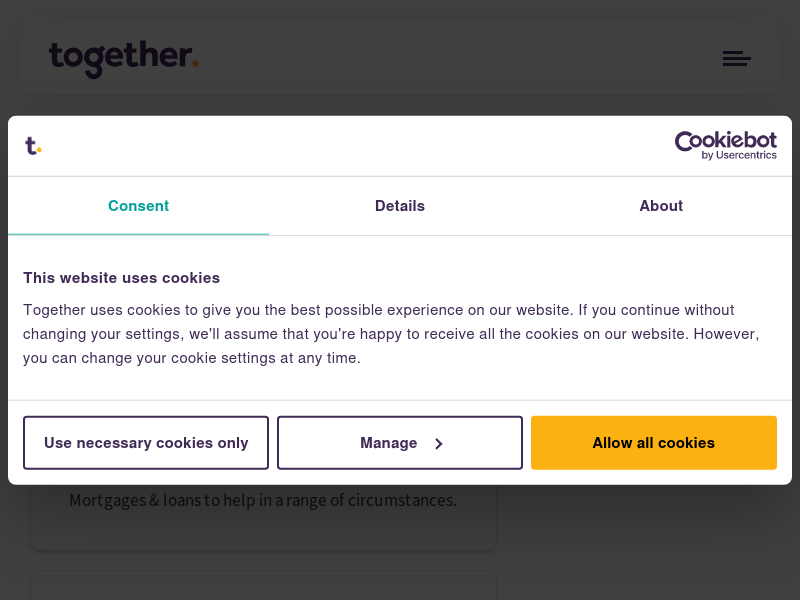The image size is (800, 600).
Task: Click the together logo in page header
Action: (x=124, y=58)
